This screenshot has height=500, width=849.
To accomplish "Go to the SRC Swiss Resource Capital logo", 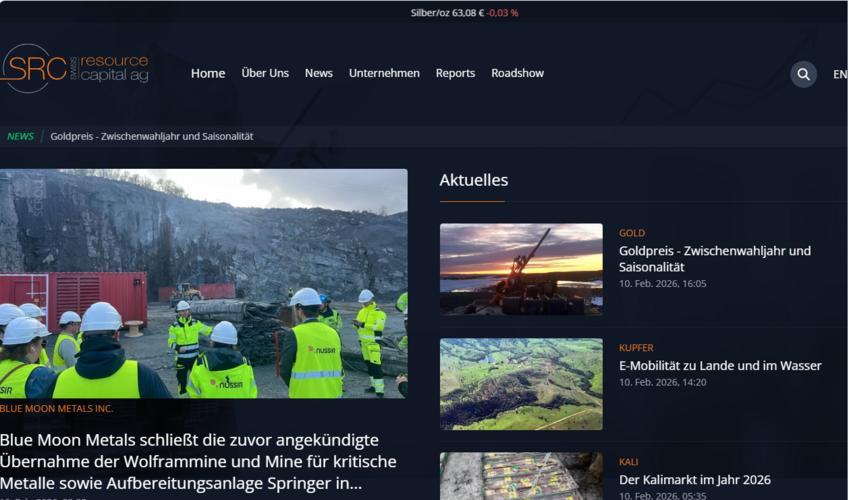I will 75,68.
